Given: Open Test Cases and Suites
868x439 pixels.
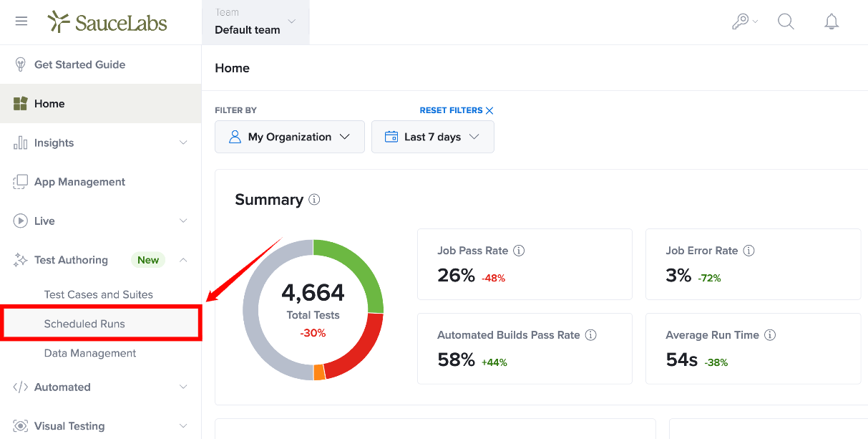Looking at the screenshot, I should click(x=99, y=294).
